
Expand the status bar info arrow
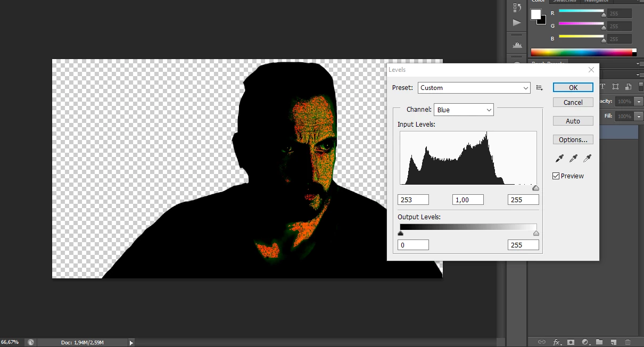point(131,343)
